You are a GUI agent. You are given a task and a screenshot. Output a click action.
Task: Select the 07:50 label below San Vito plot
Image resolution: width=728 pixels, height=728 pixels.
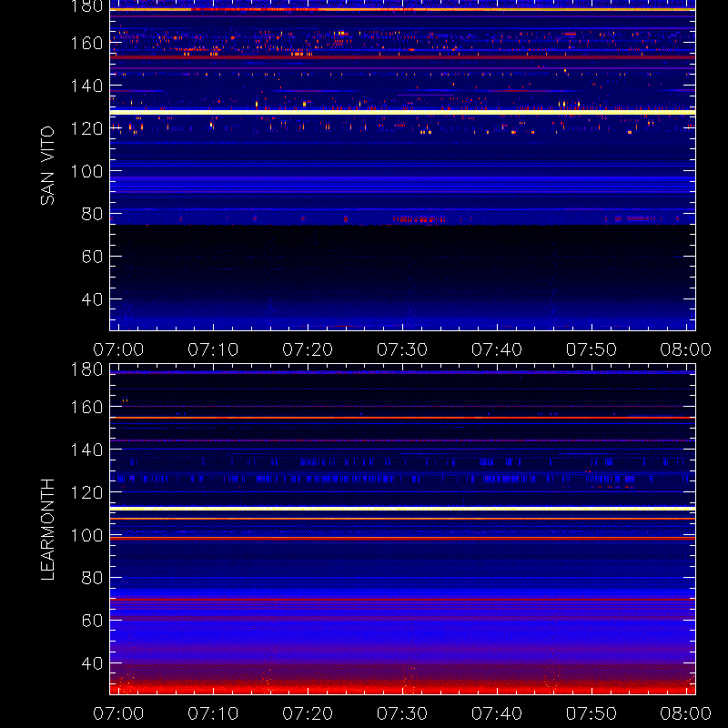[591, 349]
